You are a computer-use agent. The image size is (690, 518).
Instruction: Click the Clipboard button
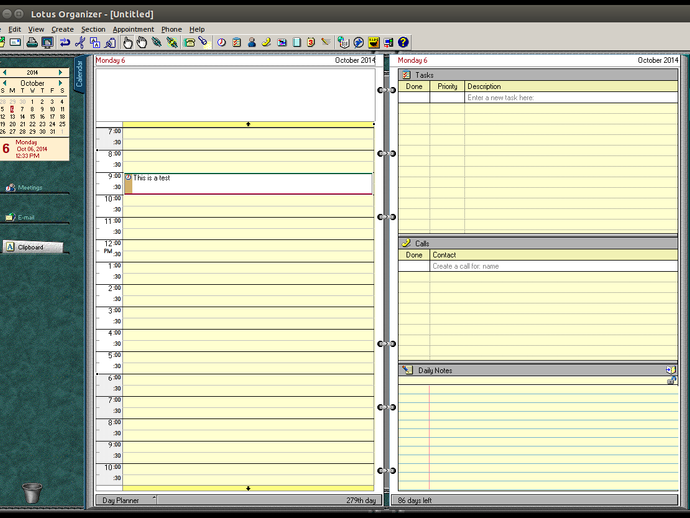[33, 247]
